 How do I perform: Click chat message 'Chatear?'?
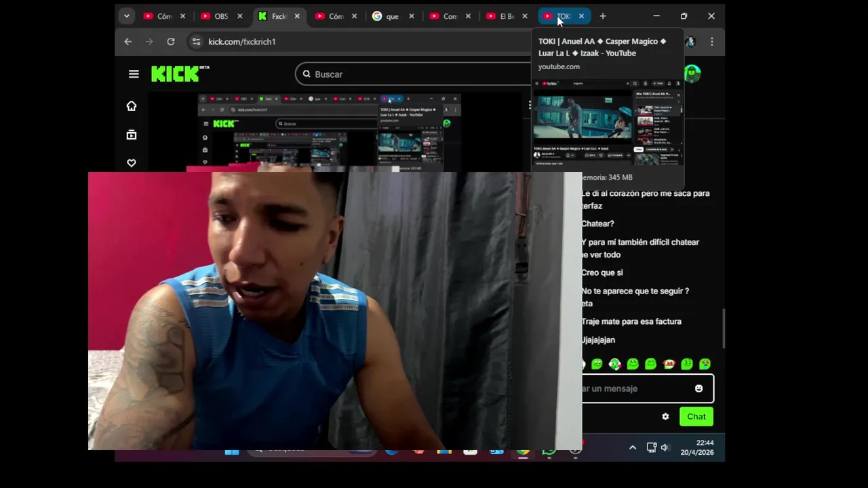[598, 224]
